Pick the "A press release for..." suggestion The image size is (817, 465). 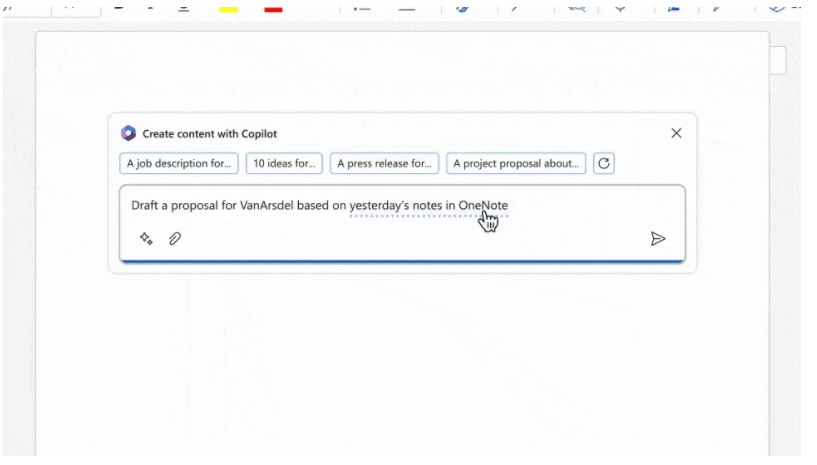tap(385, 163)
